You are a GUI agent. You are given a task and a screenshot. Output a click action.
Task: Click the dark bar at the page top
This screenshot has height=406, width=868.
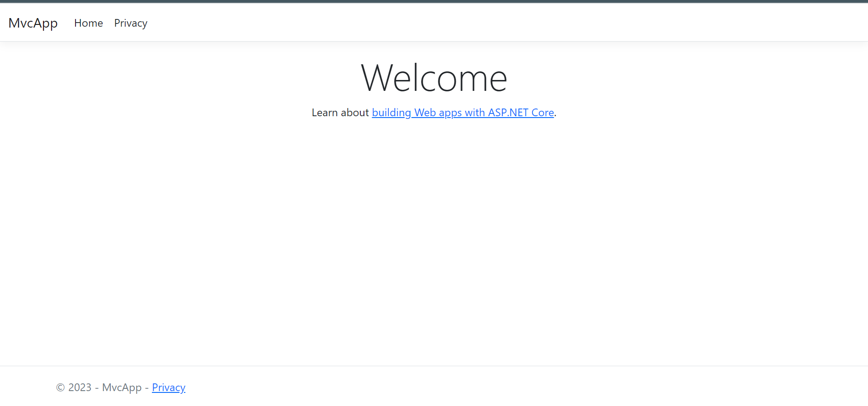coord(434,1)
